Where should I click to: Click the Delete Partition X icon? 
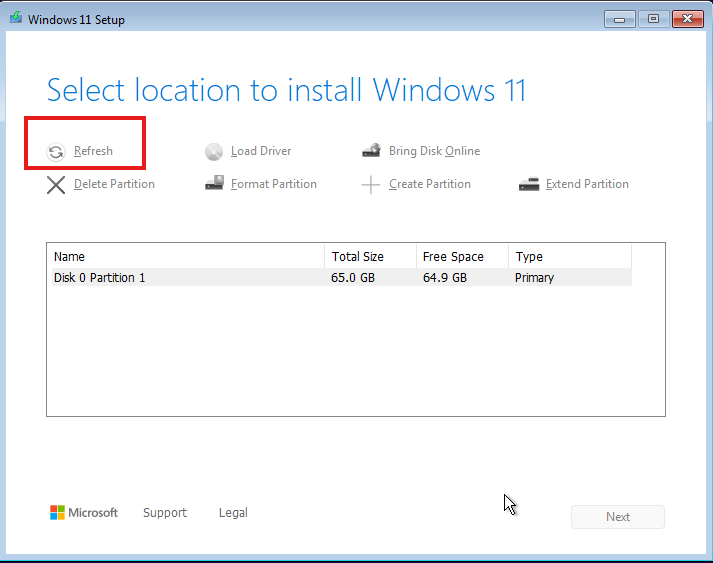(56, 184)
